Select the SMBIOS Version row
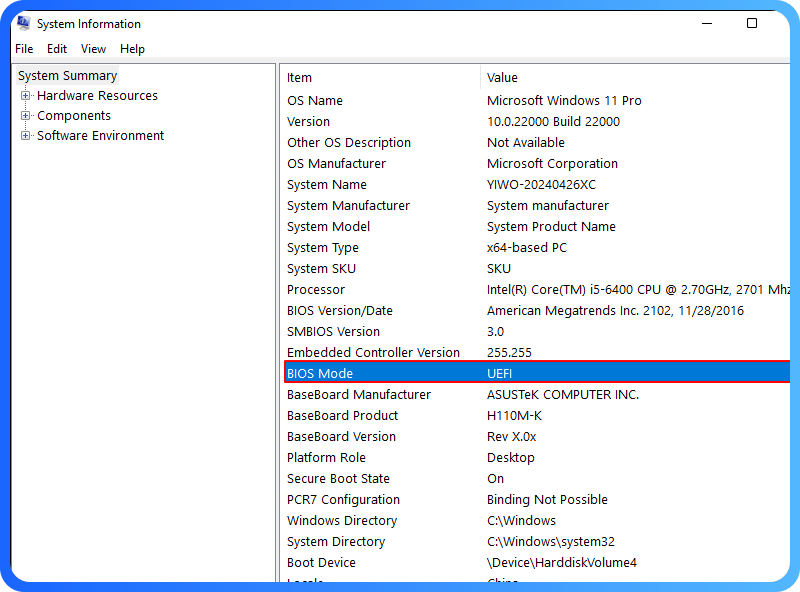The image size is (800, 592). pyautogui.click(x=537, y=331)
